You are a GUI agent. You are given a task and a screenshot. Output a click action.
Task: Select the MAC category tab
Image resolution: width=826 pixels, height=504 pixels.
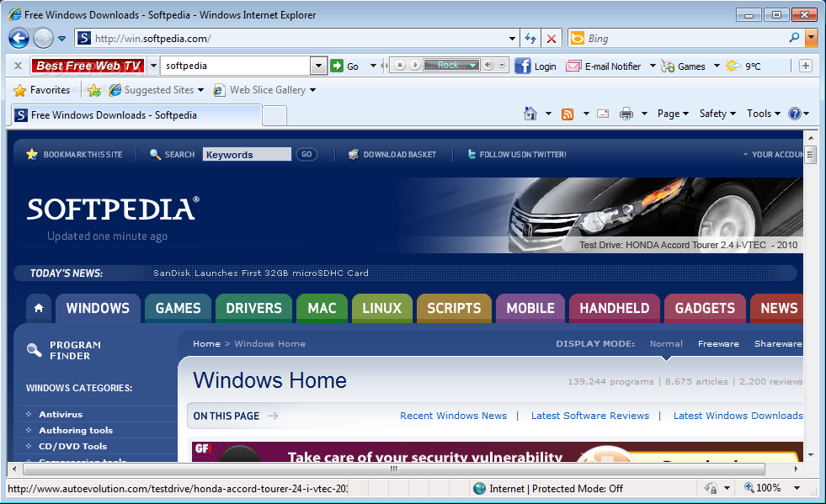coord(322,308)
